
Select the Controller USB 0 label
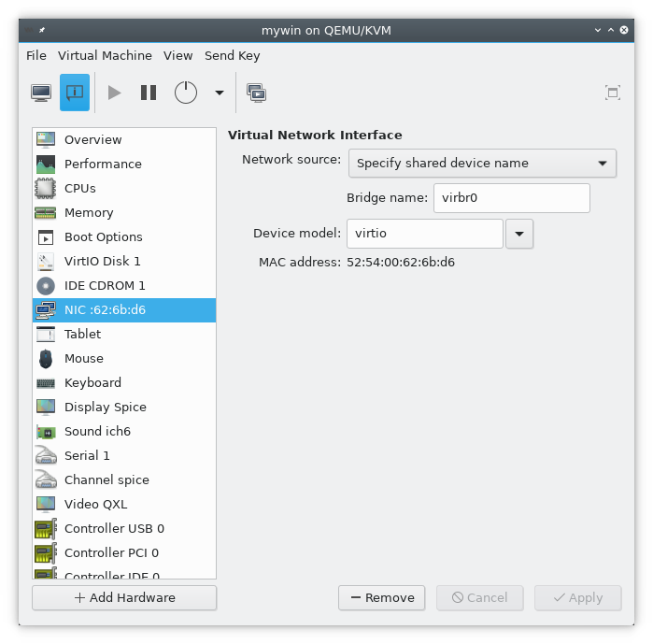pyautogui.click(x=114, y=529)
